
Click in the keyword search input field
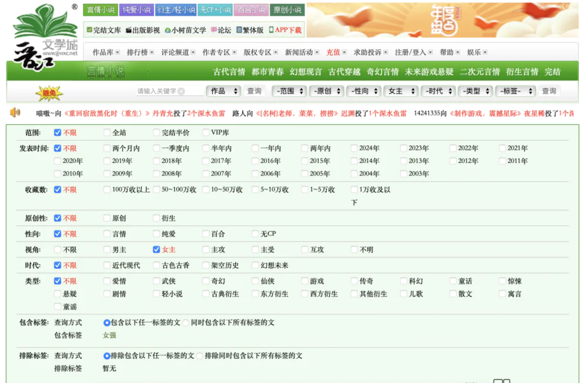[156, 91]
